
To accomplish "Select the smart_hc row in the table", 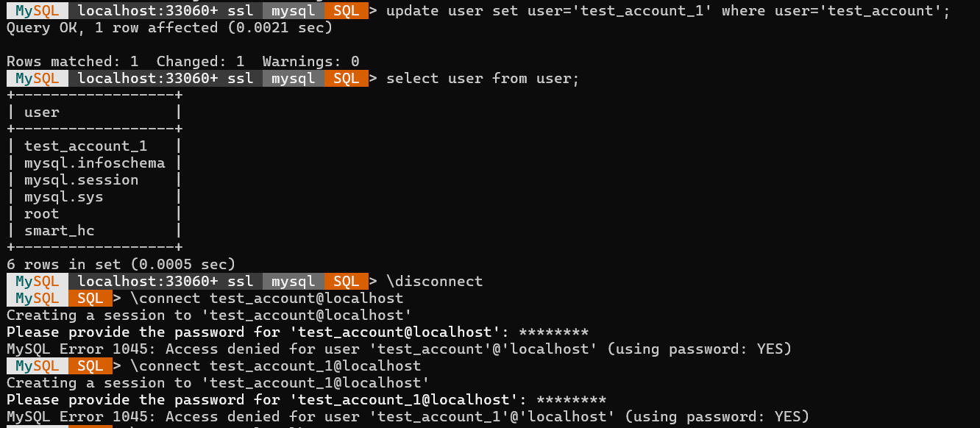I will [x=94, y=231].
